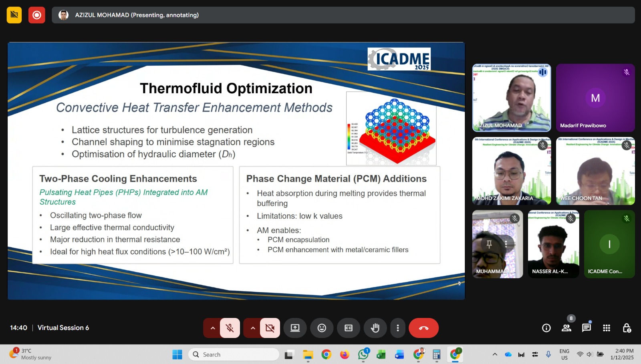641x364 pixels.
Task: Show hidden system tray icons chevron
Action: tap(495, 354)
